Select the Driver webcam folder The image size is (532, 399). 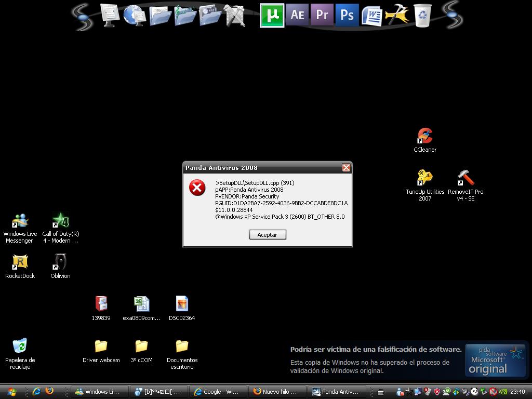click(x=101, y=352)
